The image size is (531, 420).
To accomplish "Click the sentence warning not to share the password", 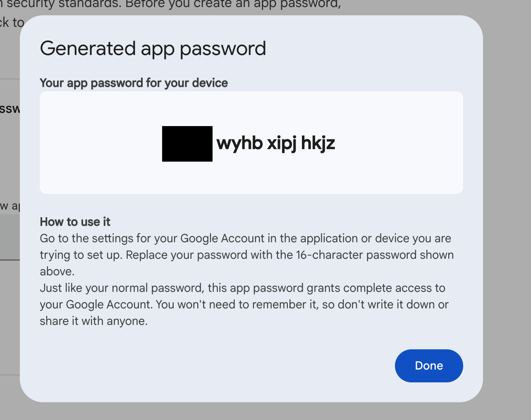I will 244,304.
